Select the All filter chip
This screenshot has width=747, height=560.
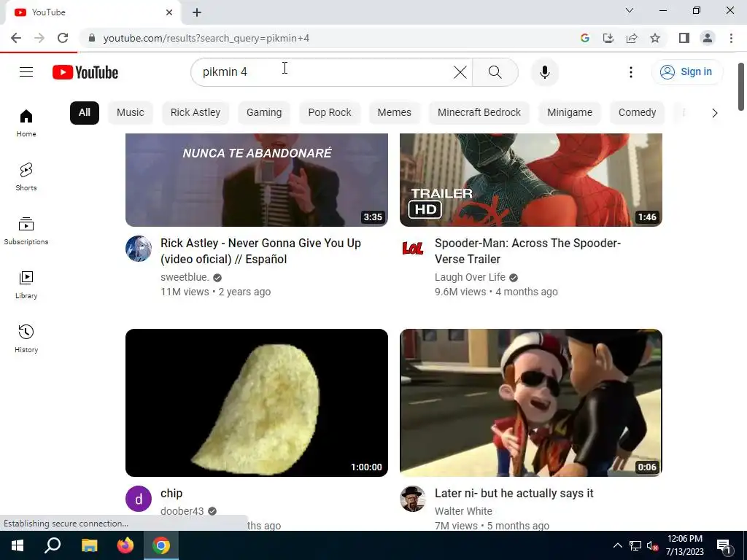(x=85, y=113)
